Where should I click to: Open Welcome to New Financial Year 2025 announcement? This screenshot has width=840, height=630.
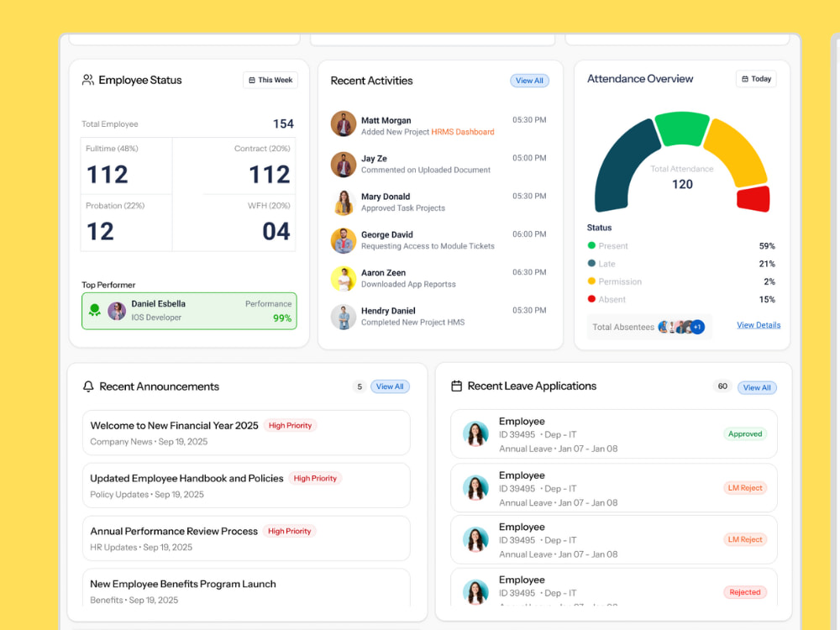tap(246, 433)
